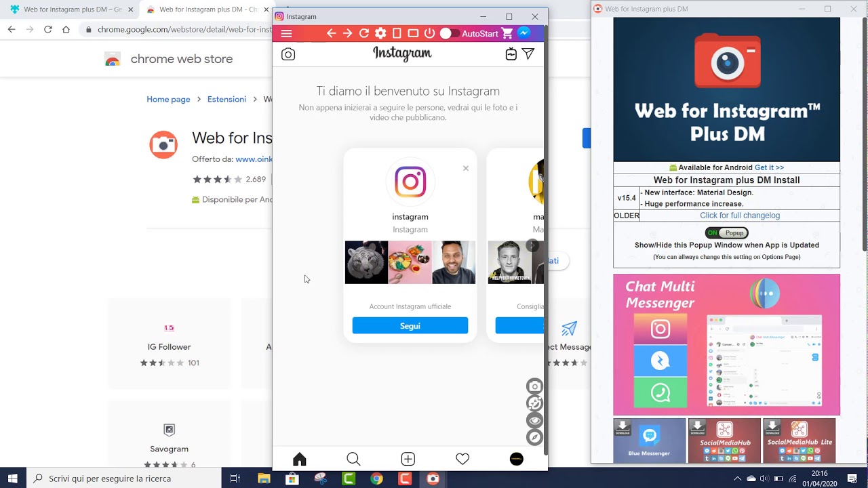Open Chrome from the taskbar
This screenshot has width=868, height=488.
coord(376,479)
